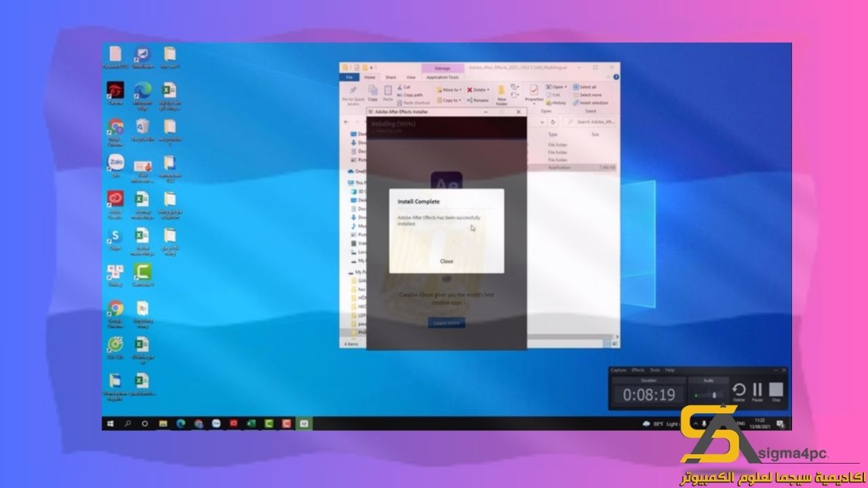Select OneDrive in the navigation pane
868x488 pixels.
[x=357, y=171]
